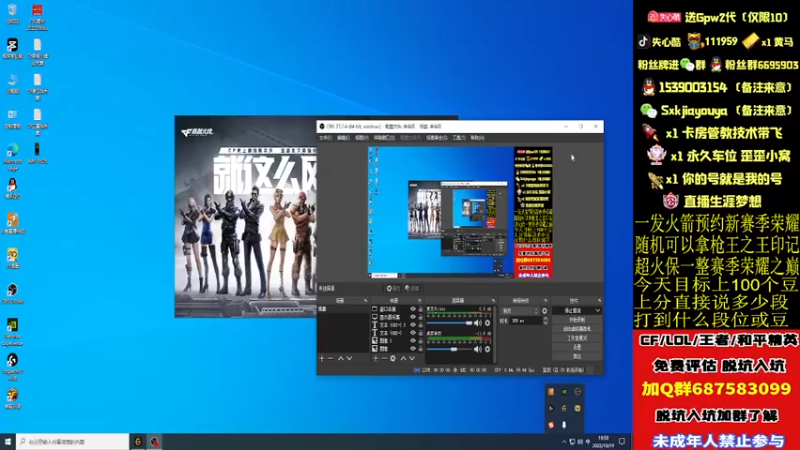Open the scene transition type dropdown
This screenshot has height=450, width=800.
(519, 311)
